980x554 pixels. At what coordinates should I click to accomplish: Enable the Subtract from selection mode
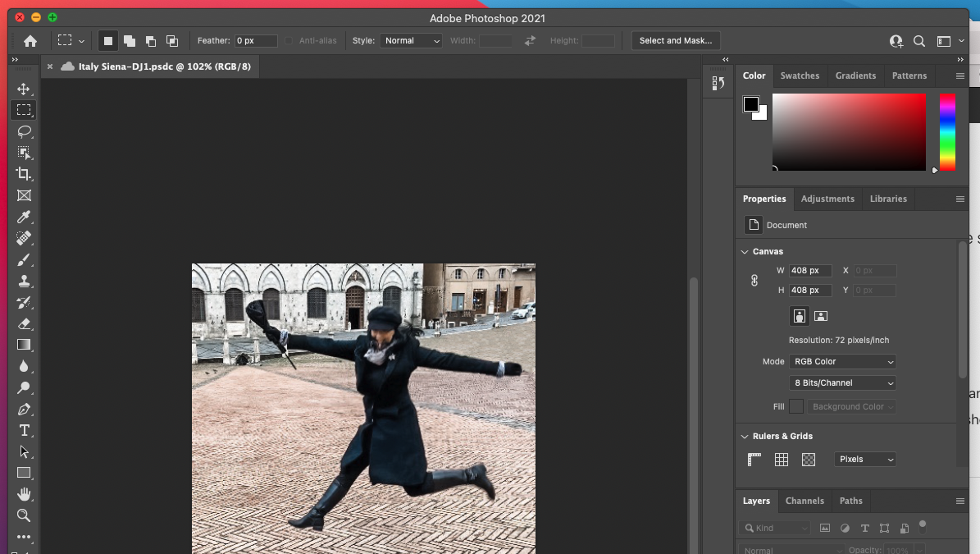tap(150, 40)
